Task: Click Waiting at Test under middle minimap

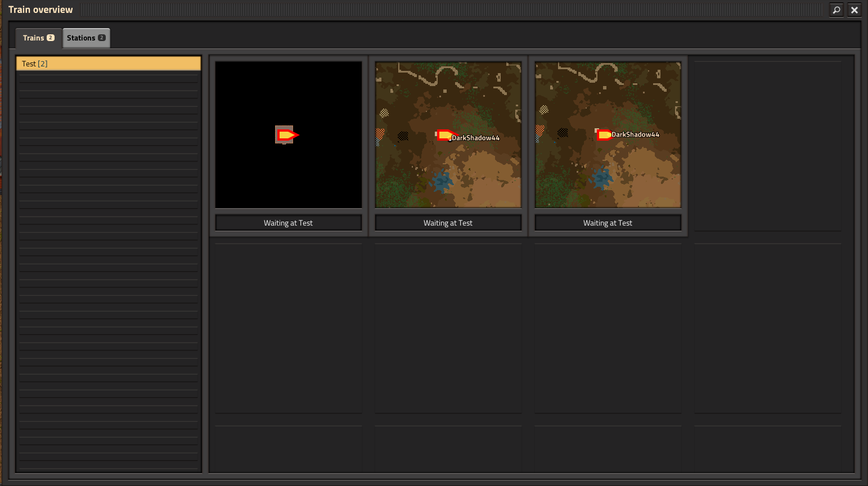Action: point(448,223)
